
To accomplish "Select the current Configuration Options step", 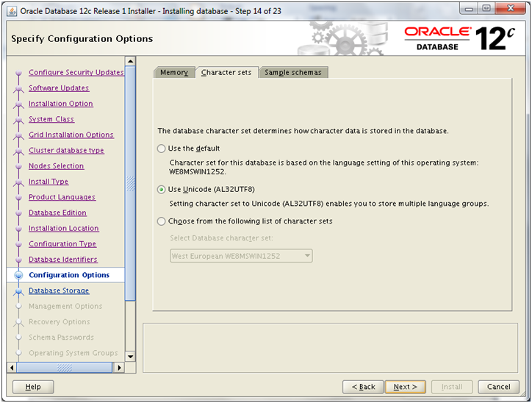I will [x=69, y=275].
